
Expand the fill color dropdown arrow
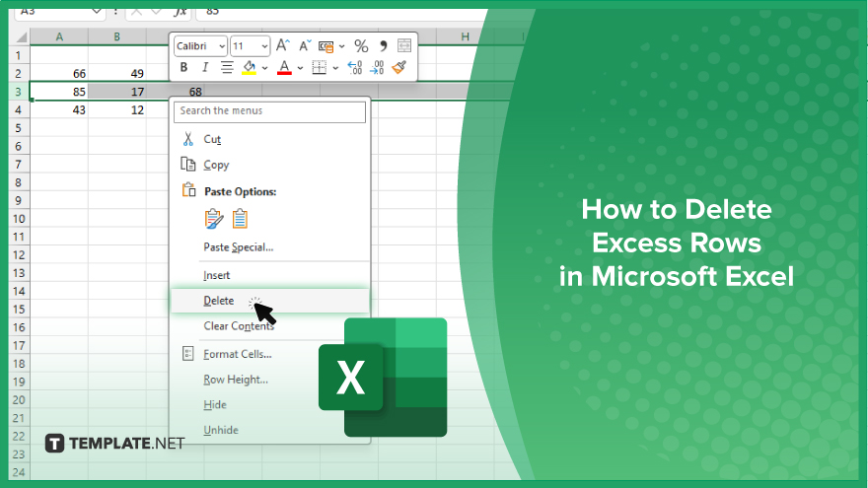point(264,68)
